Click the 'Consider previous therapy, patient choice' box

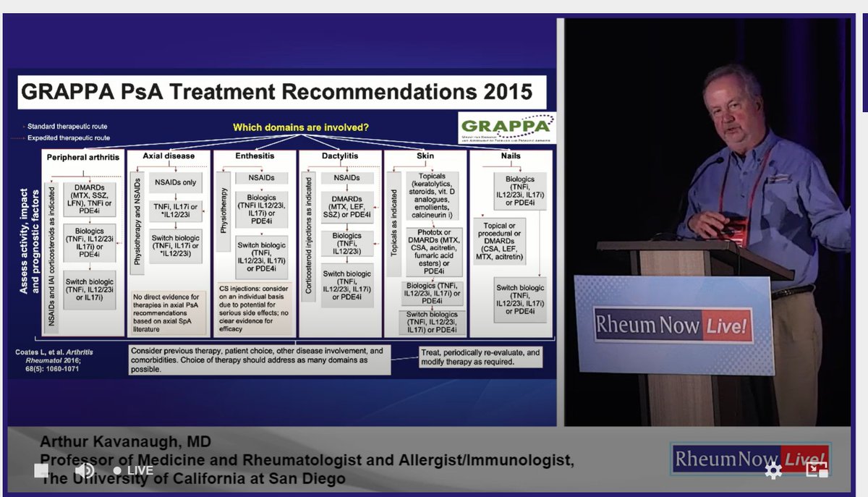click(259, 359)
